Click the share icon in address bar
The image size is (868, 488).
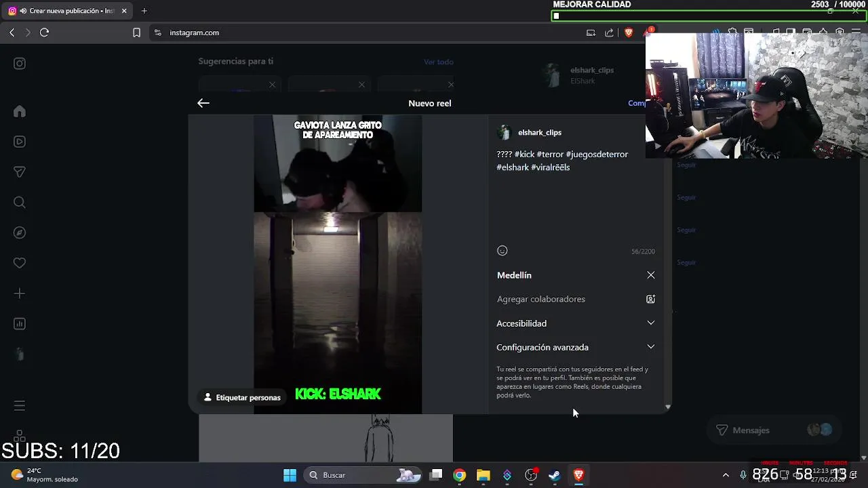tap(609, 33)
